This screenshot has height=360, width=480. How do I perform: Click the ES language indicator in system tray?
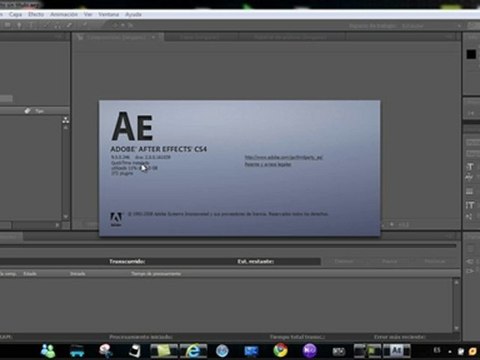[437, 350]
